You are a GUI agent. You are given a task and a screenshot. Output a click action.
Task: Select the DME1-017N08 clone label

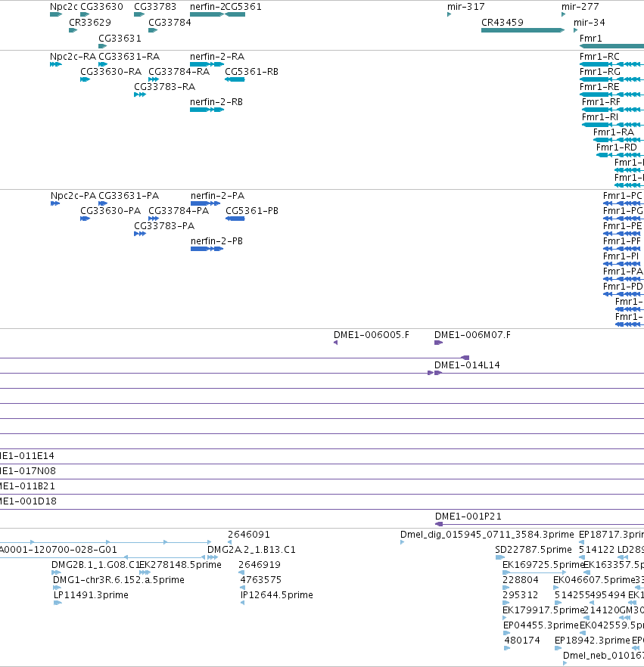tap(28, 471)
